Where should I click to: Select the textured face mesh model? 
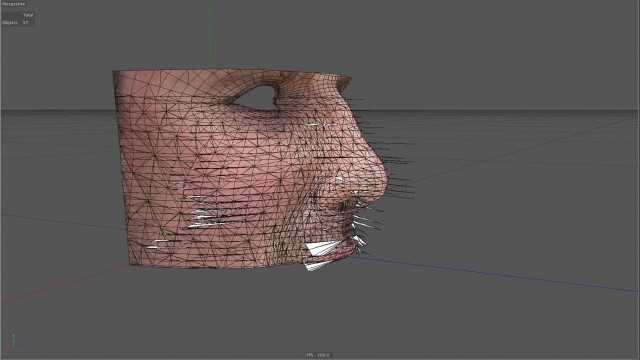point(250,169)
